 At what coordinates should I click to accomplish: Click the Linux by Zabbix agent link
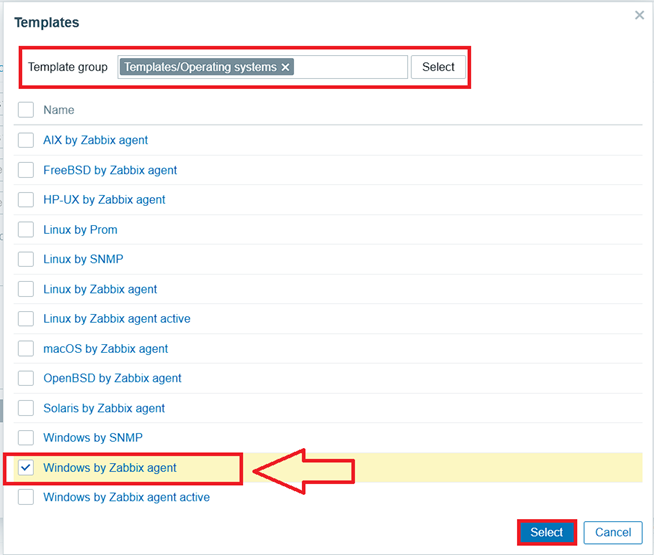(x=100, y=289)
